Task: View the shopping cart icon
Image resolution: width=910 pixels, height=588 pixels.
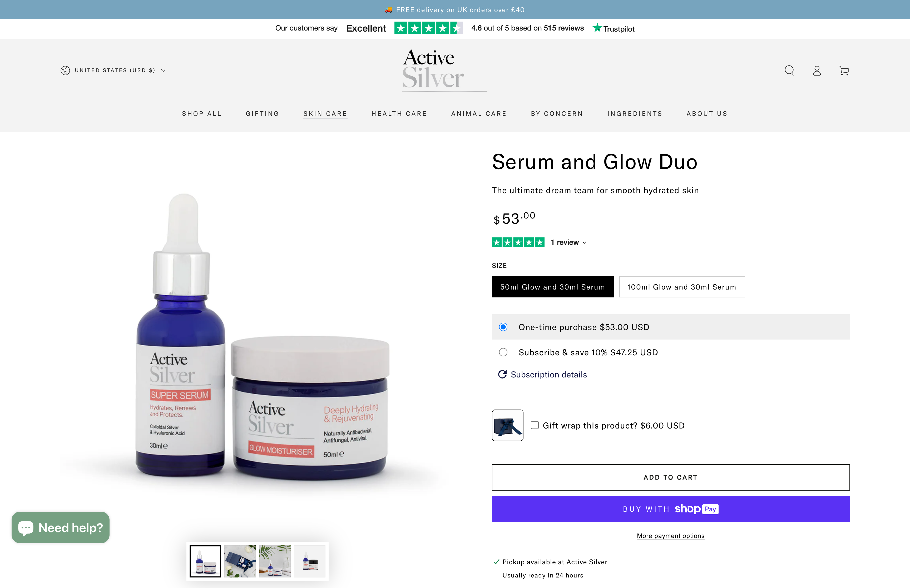Action: 844,71
